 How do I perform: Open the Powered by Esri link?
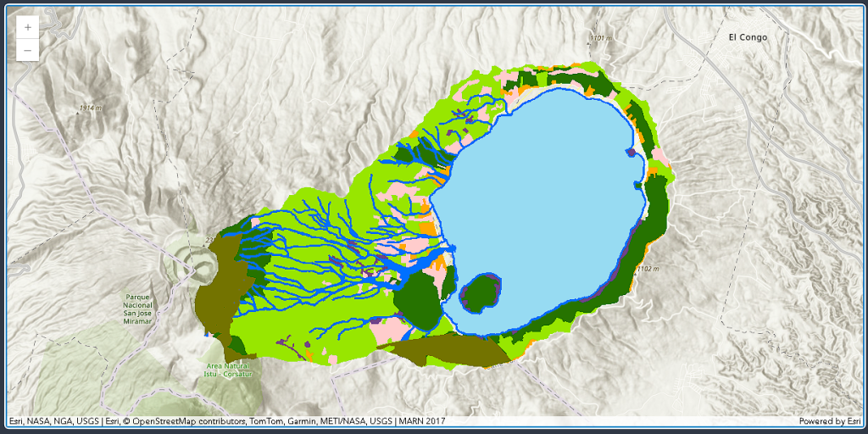829,421
